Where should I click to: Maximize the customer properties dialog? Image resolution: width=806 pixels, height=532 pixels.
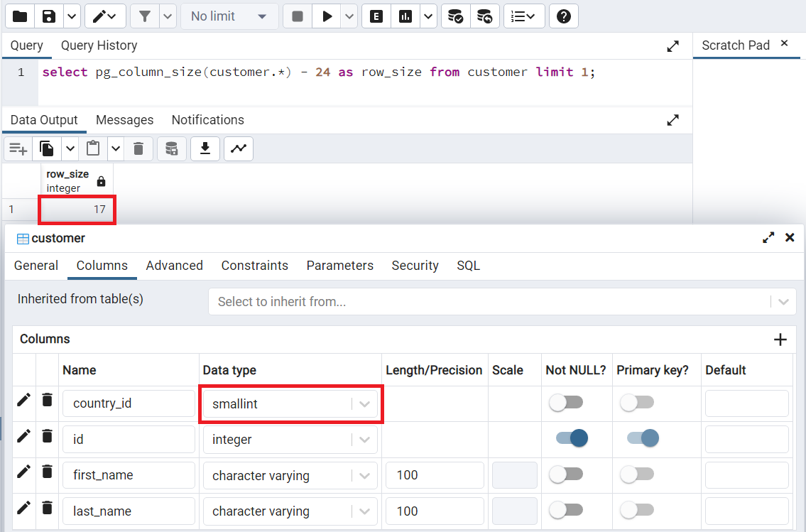[x=768, y=238]
